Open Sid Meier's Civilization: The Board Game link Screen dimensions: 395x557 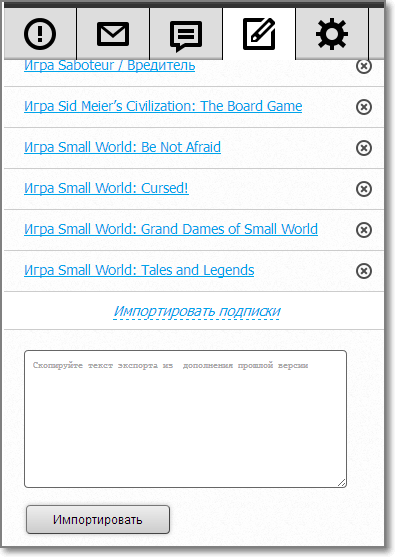click(x=163, y=107)
